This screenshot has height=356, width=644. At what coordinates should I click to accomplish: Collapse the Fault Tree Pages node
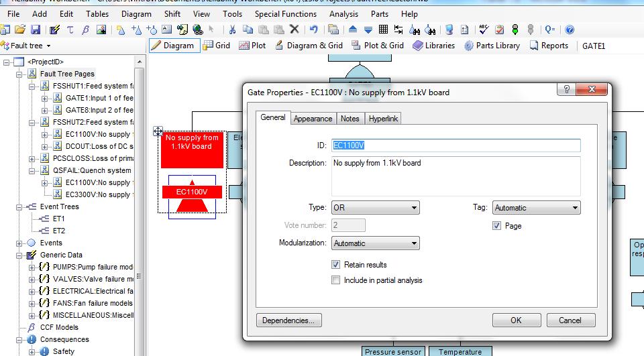[x=19, y=74]
